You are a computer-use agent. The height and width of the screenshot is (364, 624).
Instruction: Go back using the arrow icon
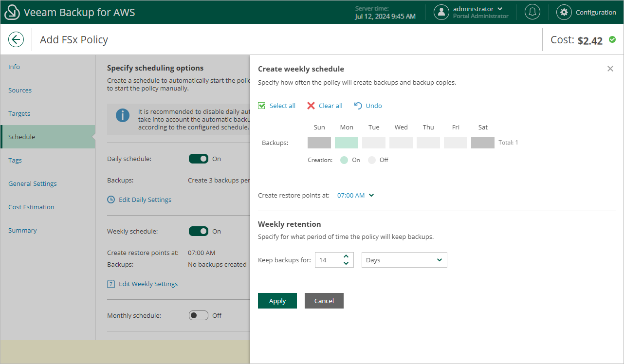coord(16,39)
